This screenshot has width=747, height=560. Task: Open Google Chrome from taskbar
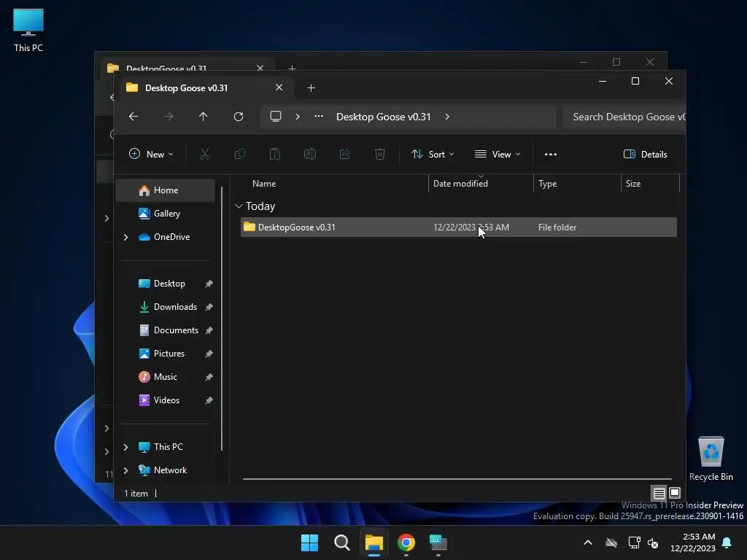tap(406, 542)
